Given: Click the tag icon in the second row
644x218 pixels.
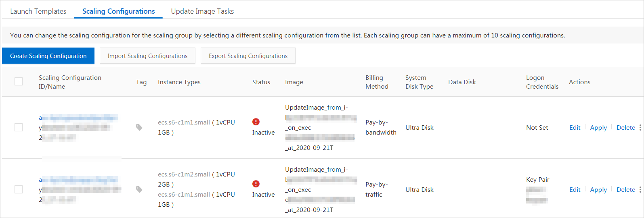Looking at the screenshot, I should tap(139, 189).
